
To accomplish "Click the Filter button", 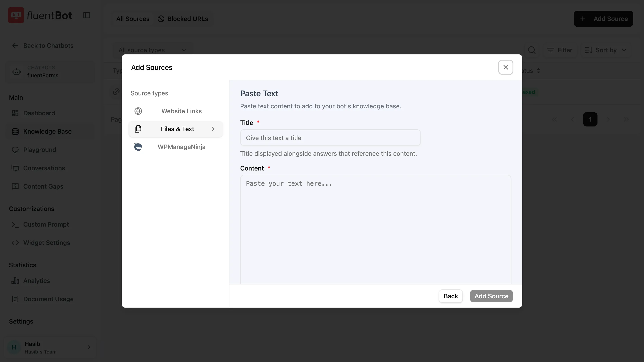I will click(559, 50).
